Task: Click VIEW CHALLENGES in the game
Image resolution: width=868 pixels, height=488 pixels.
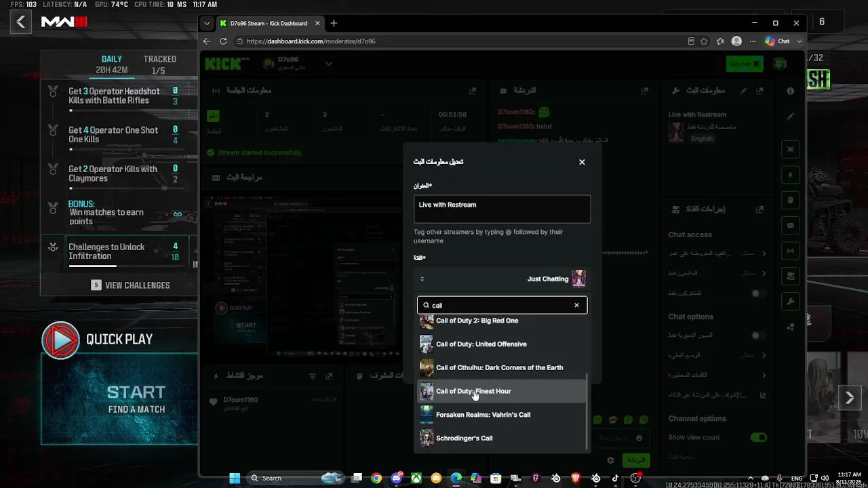Action: [131, 285]
